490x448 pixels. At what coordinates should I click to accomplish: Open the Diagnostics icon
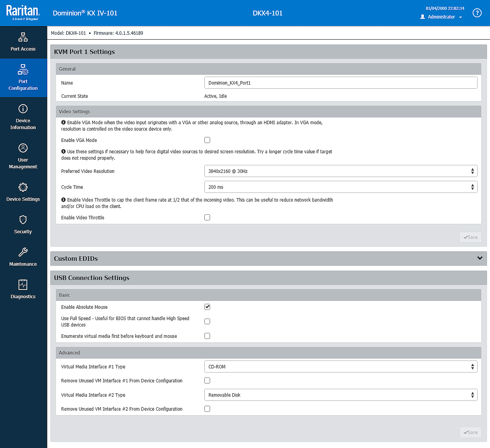(23, 285)
